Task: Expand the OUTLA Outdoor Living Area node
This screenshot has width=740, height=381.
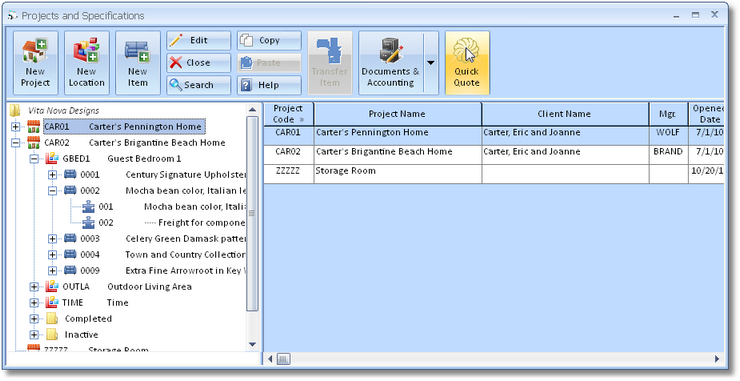Action: [x=34, y=287]
